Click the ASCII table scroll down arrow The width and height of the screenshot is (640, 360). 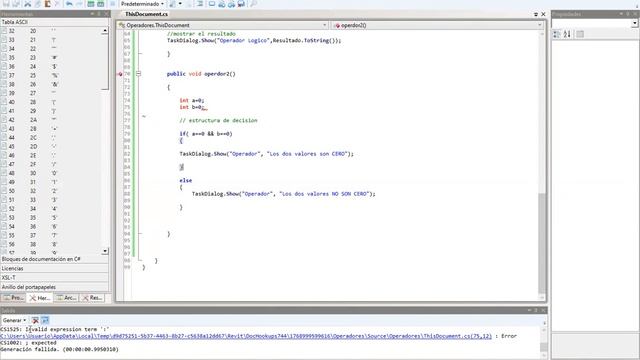pyautogui.click(x=105, y=251)
